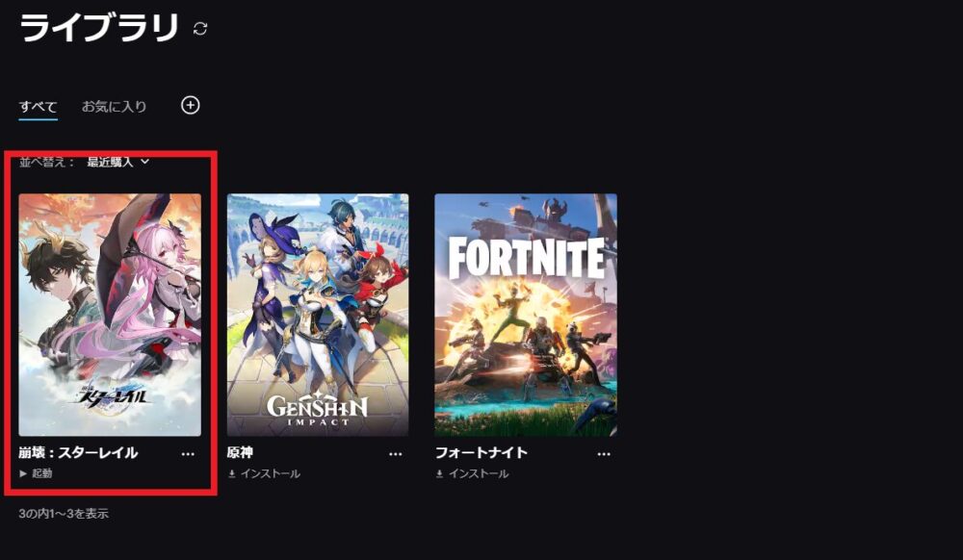This screenshot has width=963, height=560.
Task: Select the Genshin Impact cover art
Action: (318, 315)
